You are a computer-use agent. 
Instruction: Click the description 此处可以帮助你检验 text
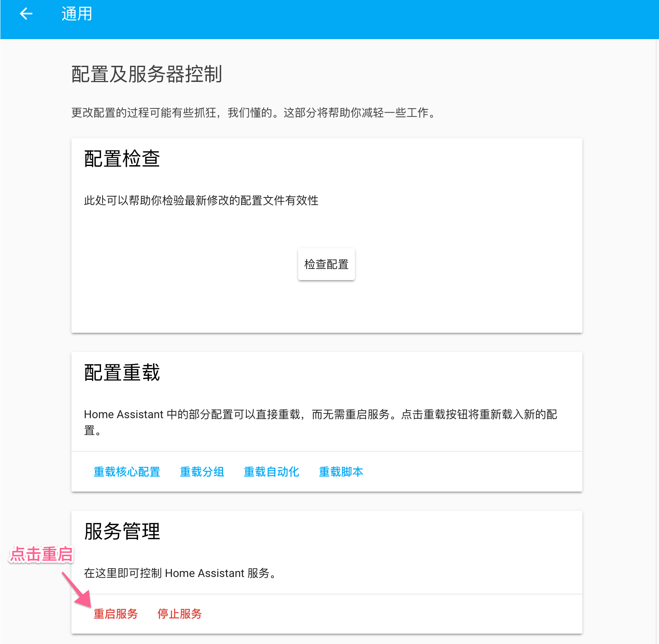tap(201, 200)
